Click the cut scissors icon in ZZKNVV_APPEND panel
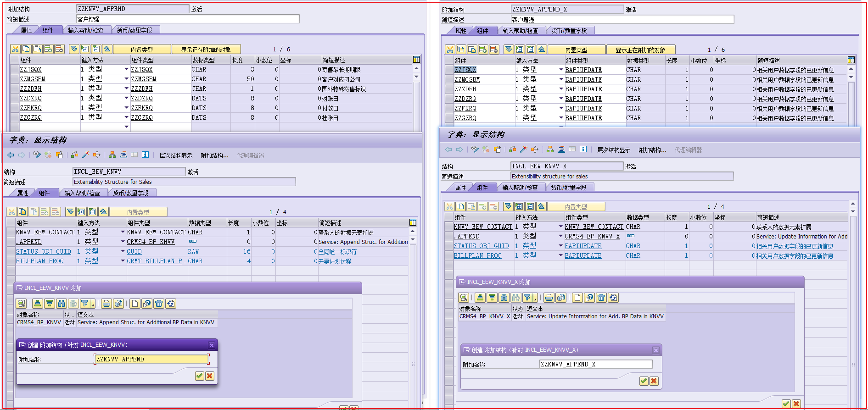 [x=15, y=49]
